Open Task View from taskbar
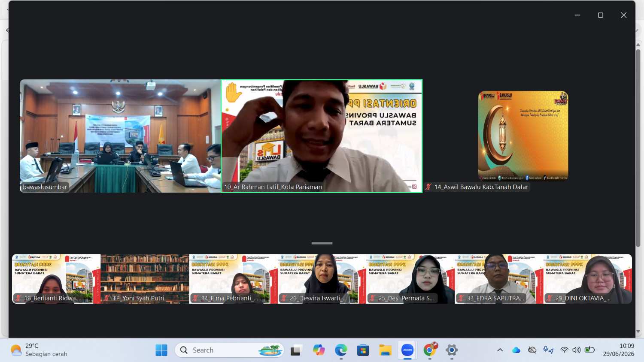 point(296,350)
